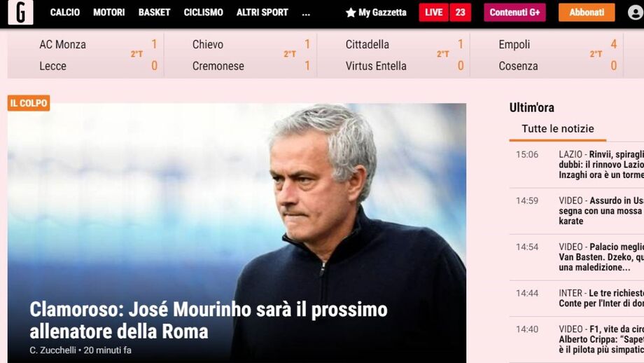Go to the Basket section
Screen dimensions: 644x363
pos(154,13)
